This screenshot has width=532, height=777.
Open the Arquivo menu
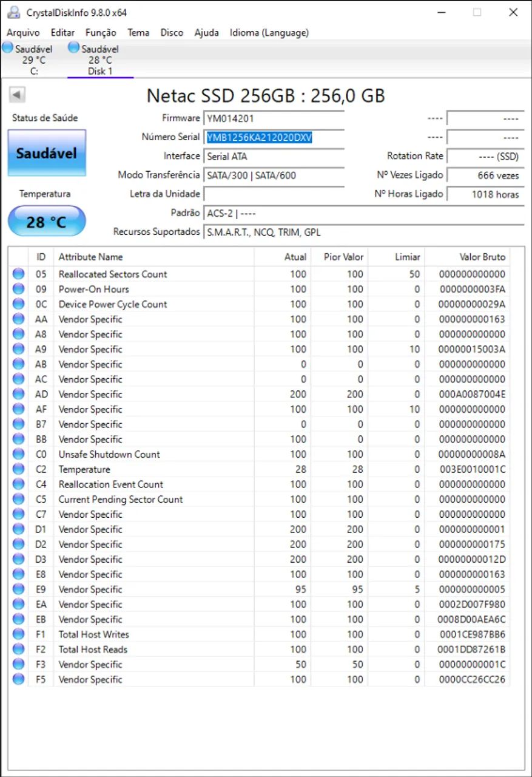point(23,33)
